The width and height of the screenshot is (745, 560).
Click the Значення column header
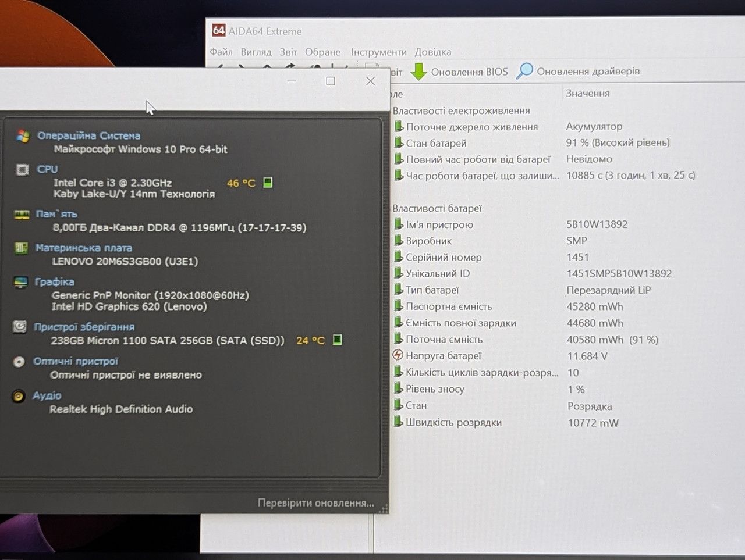click(x=588, y=93)
